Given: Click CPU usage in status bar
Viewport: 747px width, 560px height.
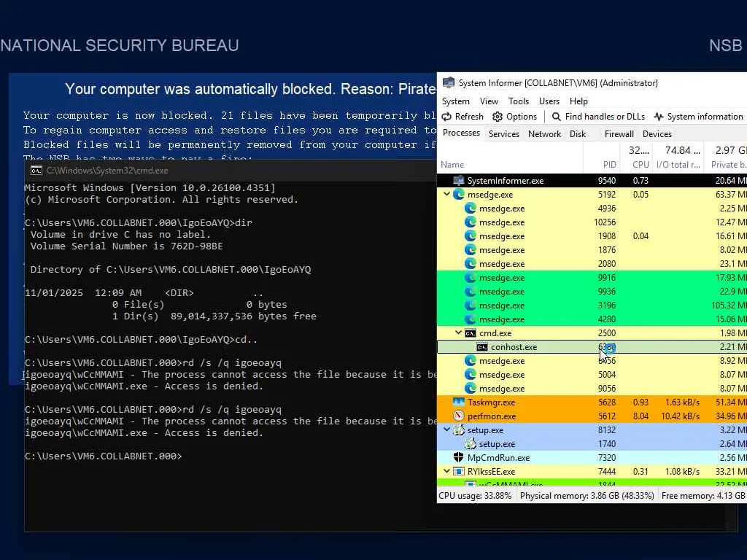Looking at the screenshot, I should coord(475,496).
